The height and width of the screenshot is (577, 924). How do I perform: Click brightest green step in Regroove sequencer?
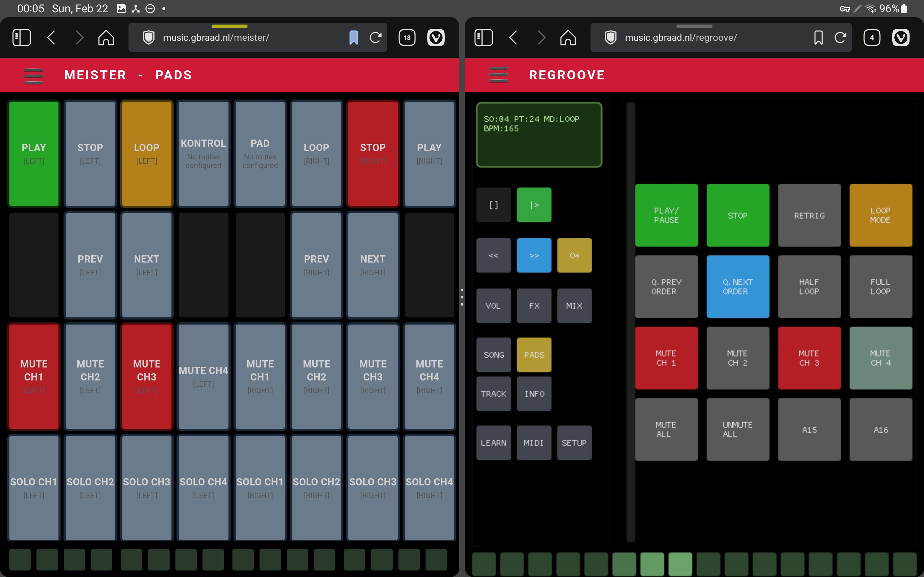pos(680,563)
